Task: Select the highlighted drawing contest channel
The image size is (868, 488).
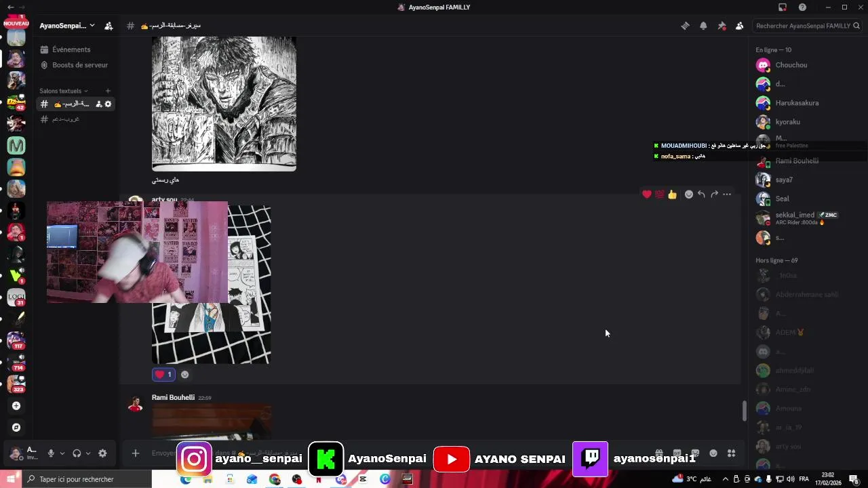Action: click(x=77, y=104)
